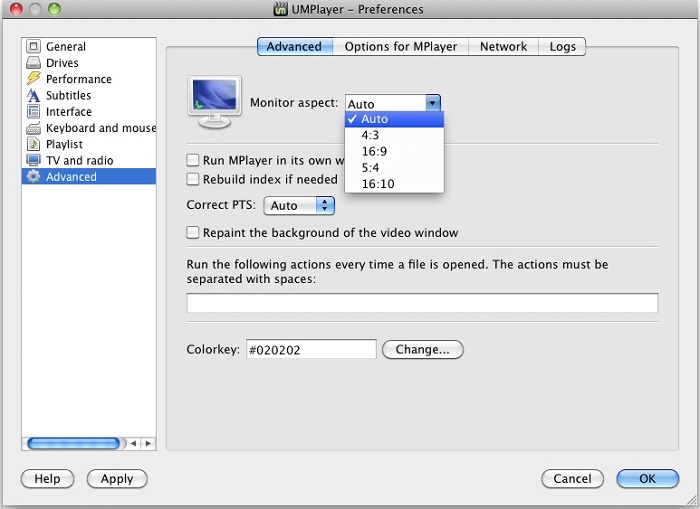The width and height of the screenshot is (700, 509).
Task: Select Drives in the sidebar
Action: click(x=89, y=63)
